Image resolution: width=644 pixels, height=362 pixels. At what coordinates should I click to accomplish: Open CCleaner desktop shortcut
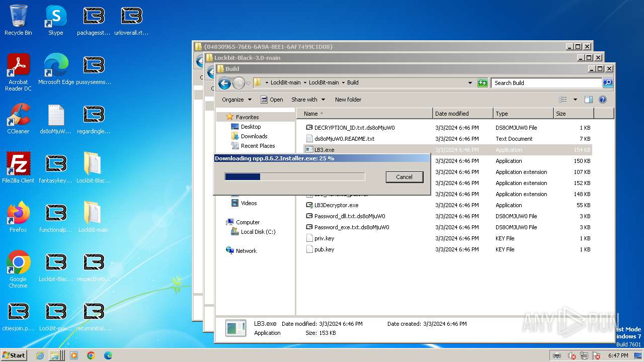[18, 119]
